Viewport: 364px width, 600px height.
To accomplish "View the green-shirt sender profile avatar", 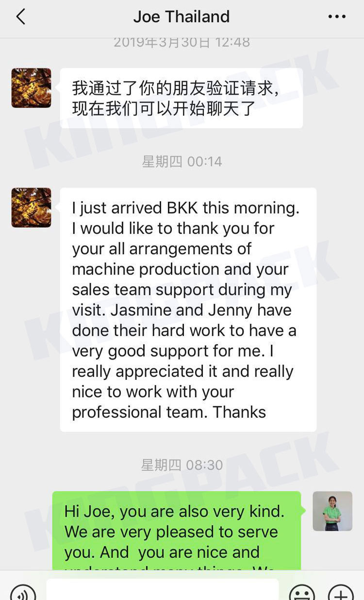I will (332, 511).
